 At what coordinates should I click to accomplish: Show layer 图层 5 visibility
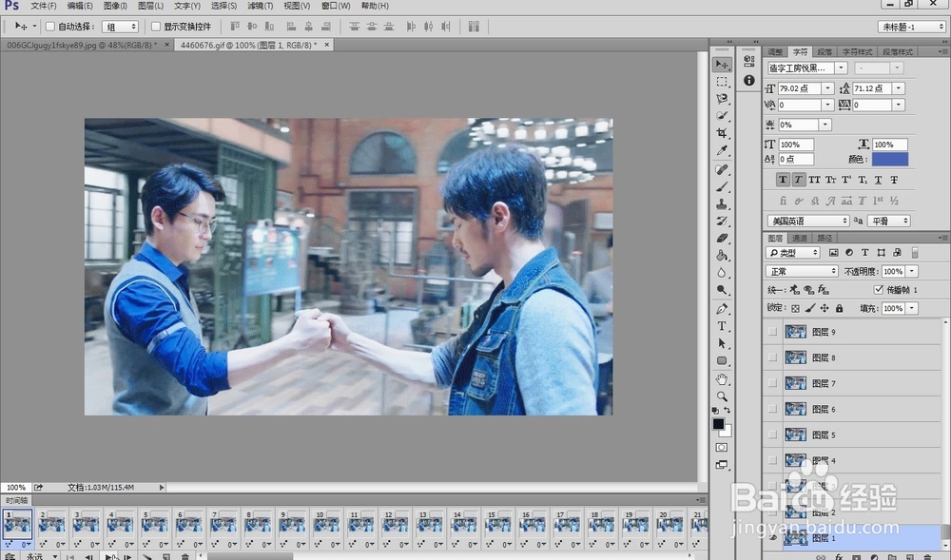point(772,434)
